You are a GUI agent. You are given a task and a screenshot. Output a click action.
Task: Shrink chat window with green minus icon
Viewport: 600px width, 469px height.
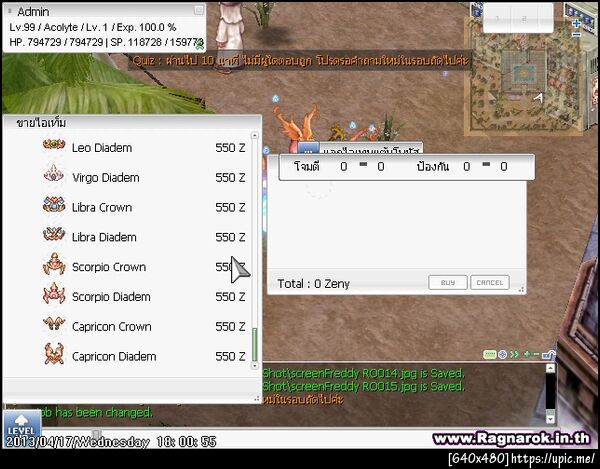tap(536, 355)
